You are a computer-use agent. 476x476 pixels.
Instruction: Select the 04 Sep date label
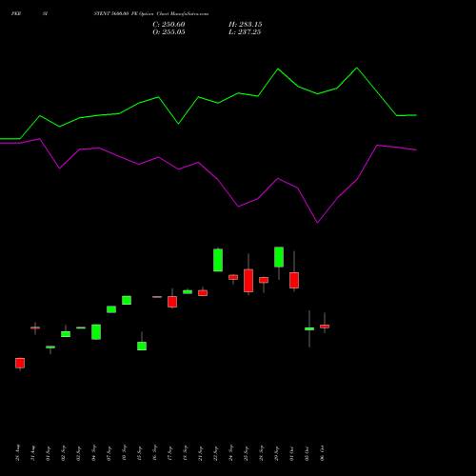coord(94,453)
